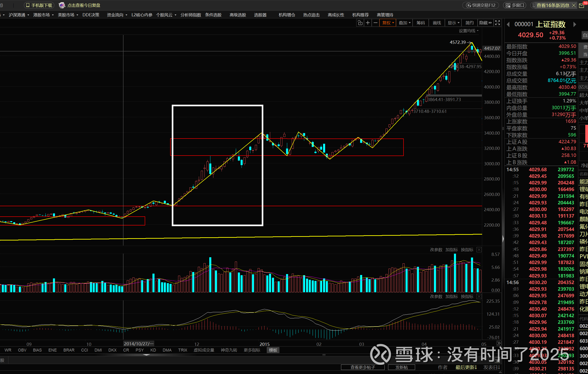Click 快速交易F12 quick trade button
Viewport: 588px width, 374px height.
pos(481,5)
